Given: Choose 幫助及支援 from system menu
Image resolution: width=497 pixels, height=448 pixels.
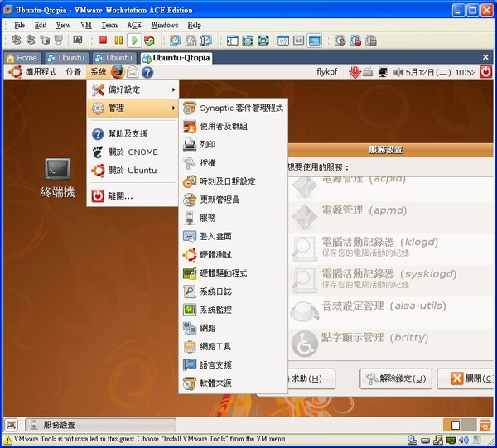Looking at the screenshot, I should coord(133,133).
